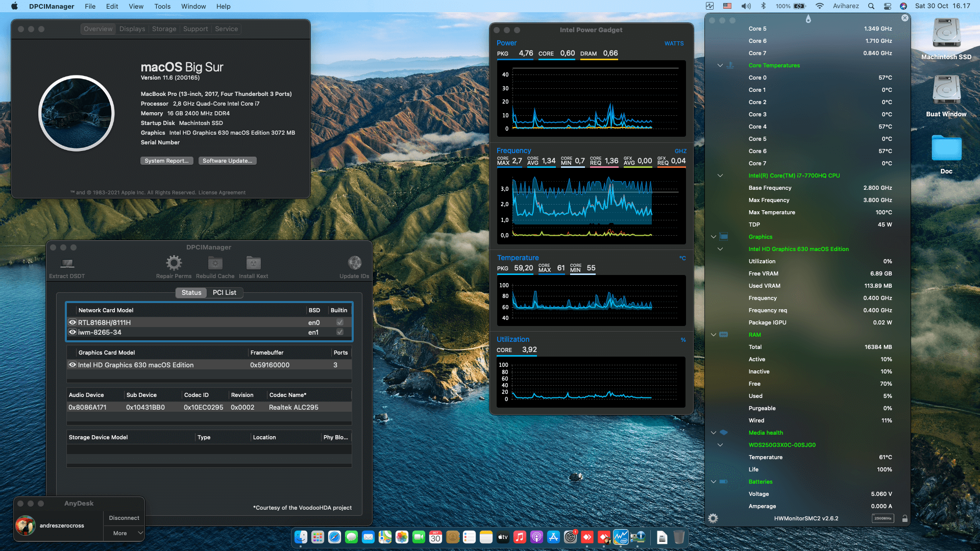Open Finder from the Dock
The height and width of the screenshot is (551, 980).
pyautogui.click(x=301, y=537)
